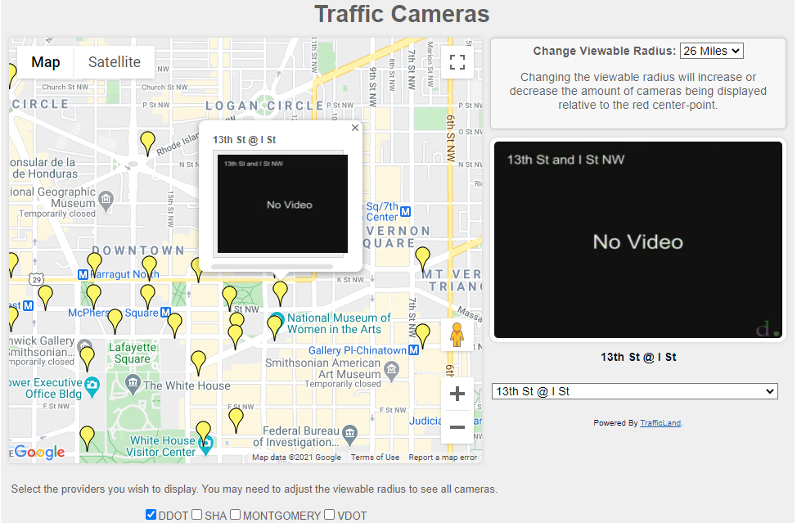Image resolution: width=806 pixels, height=532 pixels.
Task: Click the DOWNTOWN neighborhood label
Action: click(137, 250)
